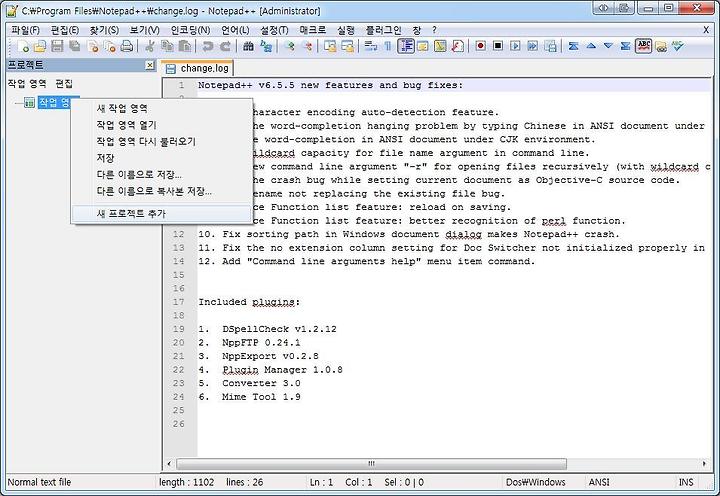720x496 pixels.
Task: Click the folder with glasses icon
Action: tap(661, 46)
